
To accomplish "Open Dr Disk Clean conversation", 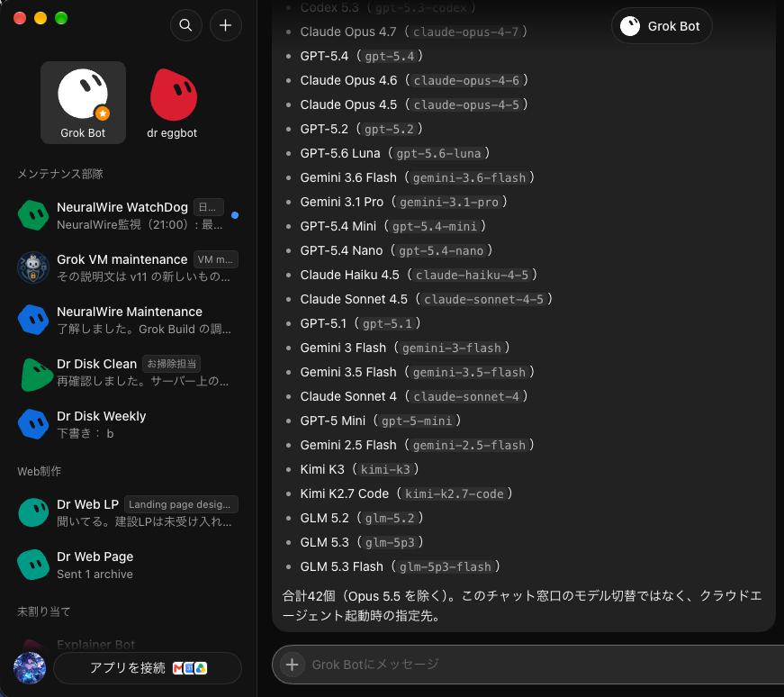I will pyautogui.click(x=129, y=372).
